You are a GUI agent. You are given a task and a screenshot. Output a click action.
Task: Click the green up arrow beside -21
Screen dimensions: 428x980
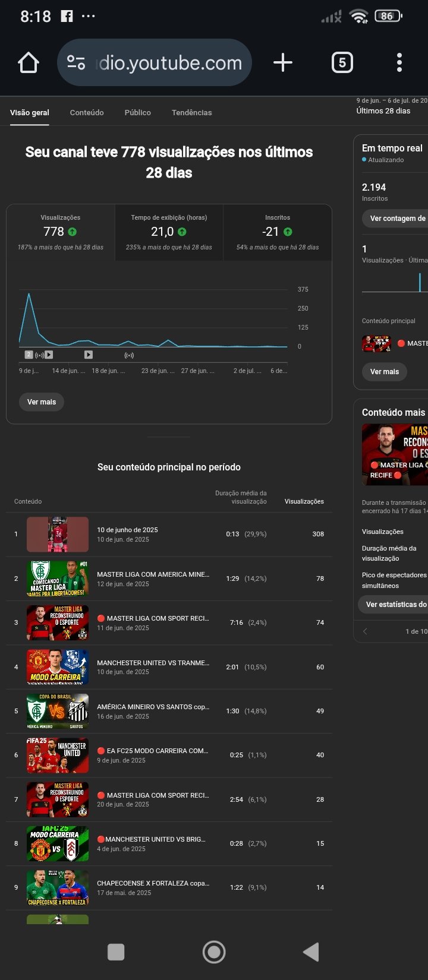point(288,232)
